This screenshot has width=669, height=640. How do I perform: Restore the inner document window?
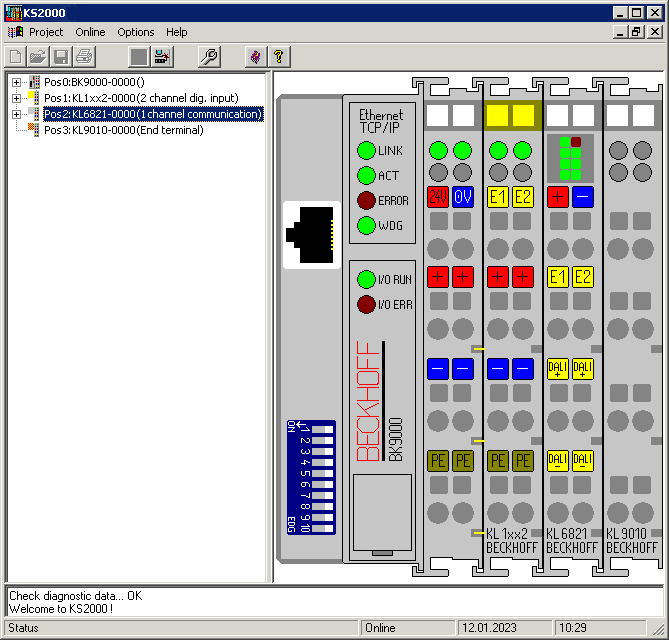637,32
